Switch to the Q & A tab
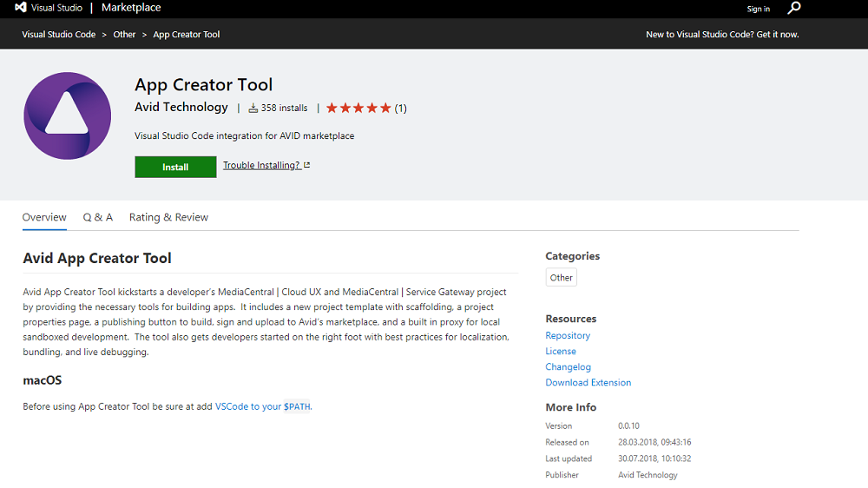868x488 pixels. (98, 217)
